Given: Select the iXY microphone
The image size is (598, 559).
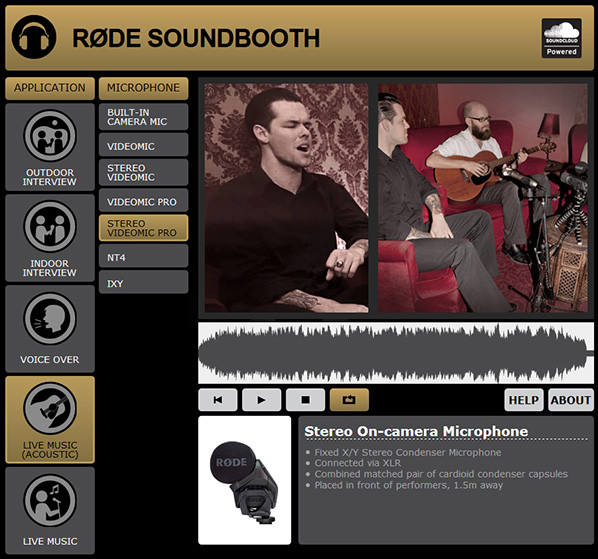Looking at the screenshot, I should 143,282.
